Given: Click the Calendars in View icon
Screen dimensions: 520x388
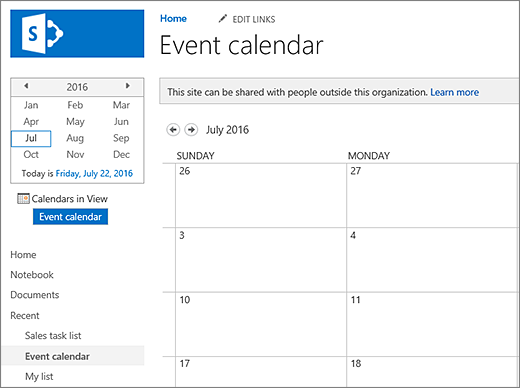Looking at the screenshot, I should click(x=23, y=199).
